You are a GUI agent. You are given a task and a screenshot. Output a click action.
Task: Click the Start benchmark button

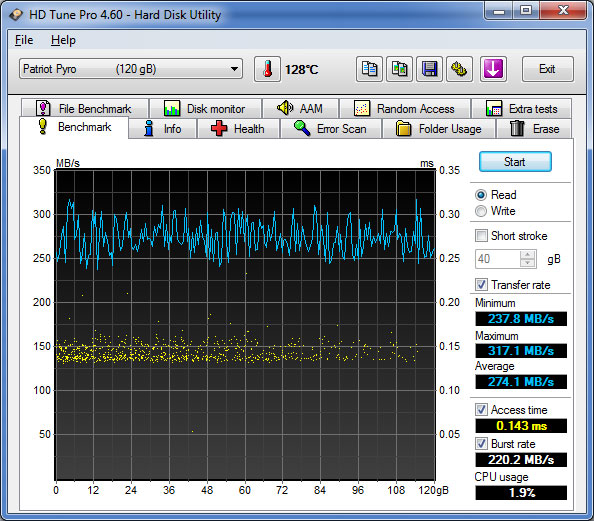click(x=515, y=162)
